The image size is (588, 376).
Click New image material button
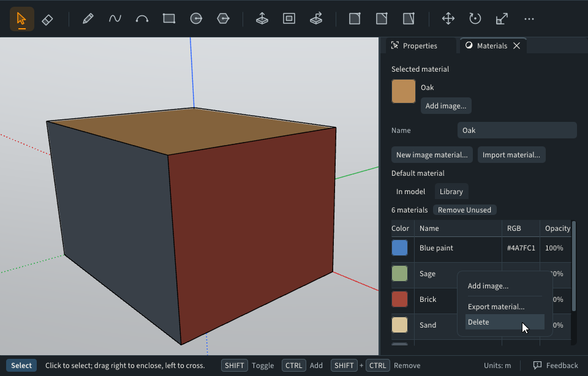[432, 155]
